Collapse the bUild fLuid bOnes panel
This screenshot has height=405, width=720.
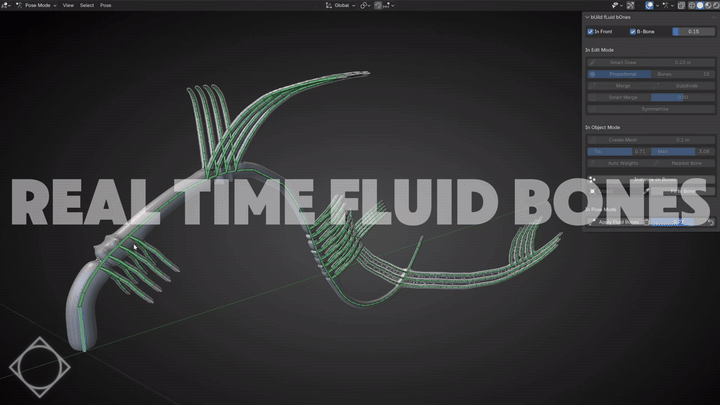[x=587, y=17]
